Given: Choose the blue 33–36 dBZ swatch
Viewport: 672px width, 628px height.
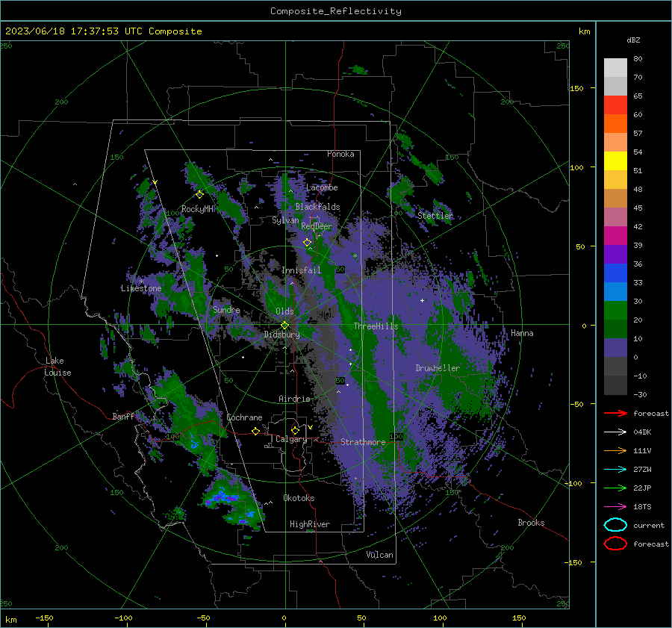Looking at the screenshot, I should point(615,273).
